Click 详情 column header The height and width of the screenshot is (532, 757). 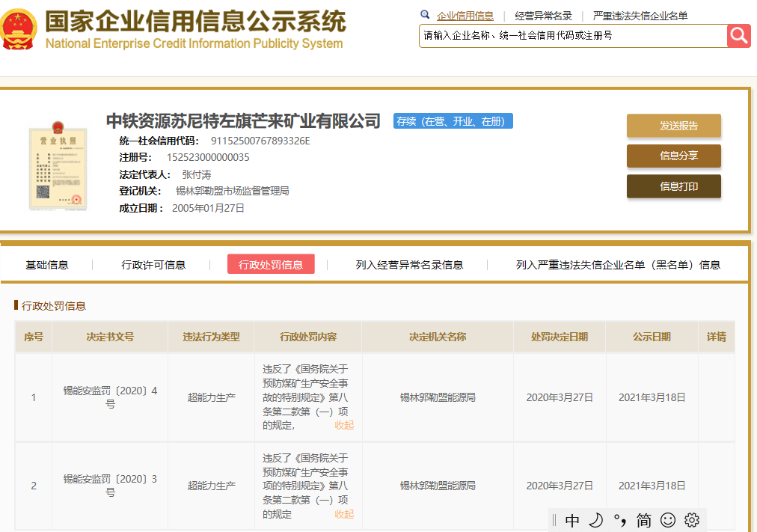coord(717,337)
